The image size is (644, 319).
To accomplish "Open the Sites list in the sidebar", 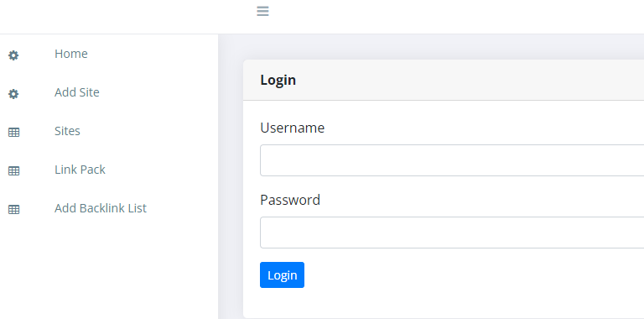I will [x=67, y=131].
